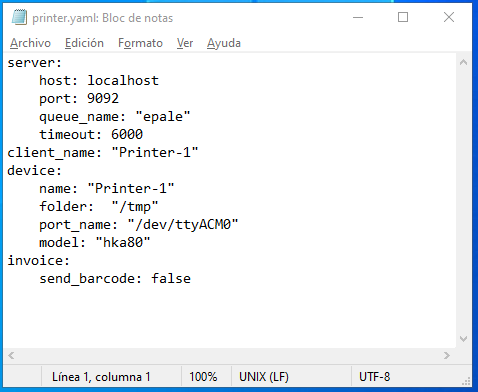
Task: Click the 'queue_name: "epale"' line
Action: (x=115, y=117)
